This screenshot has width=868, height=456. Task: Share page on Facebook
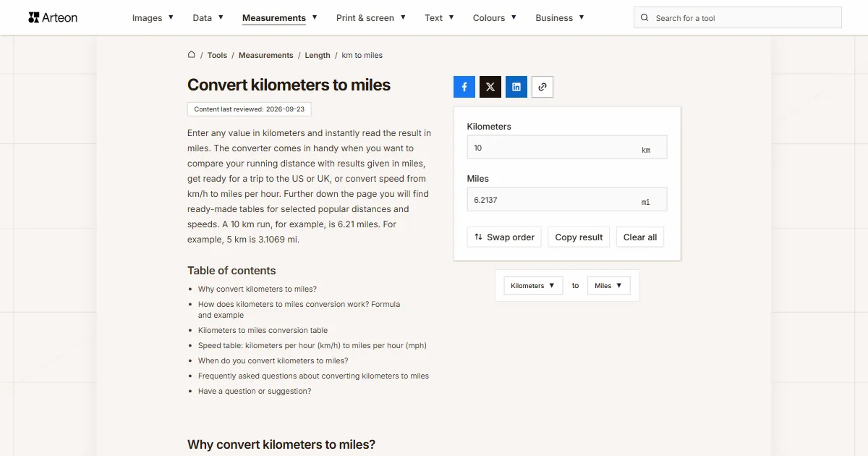[464, 87]
